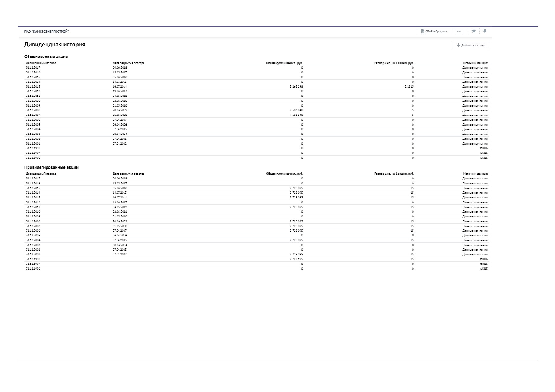
Task: Click 27.04.2007 registry date in preferred shares table
Action: point(120,231)
